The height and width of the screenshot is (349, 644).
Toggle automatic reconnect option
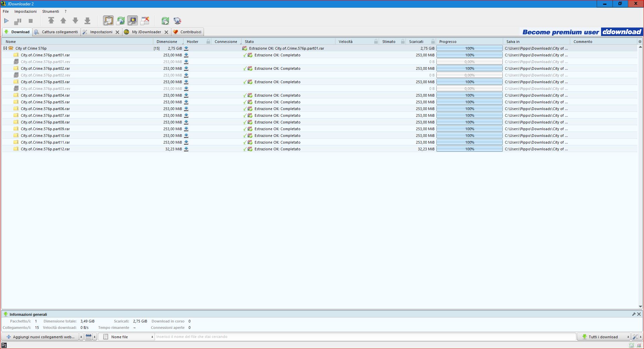click(120, 21)
